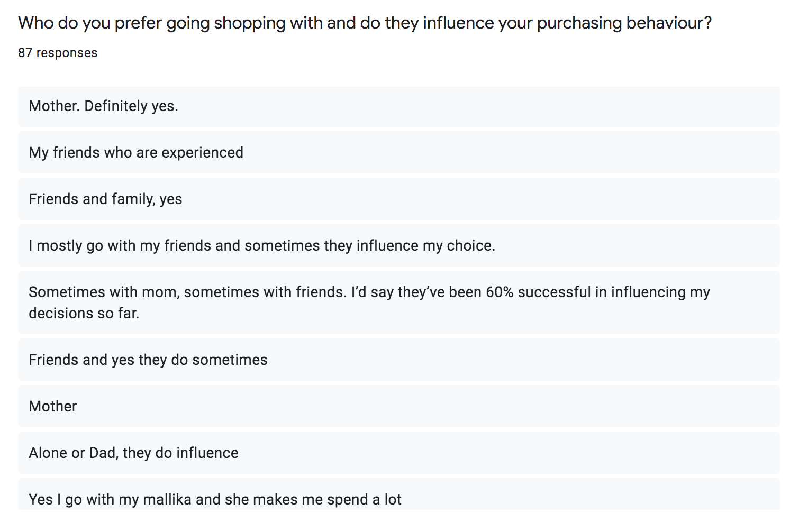Click the single-word 'Mother' response
The height and width of the screenshot is (532, 799).
(x=399, y=406)
